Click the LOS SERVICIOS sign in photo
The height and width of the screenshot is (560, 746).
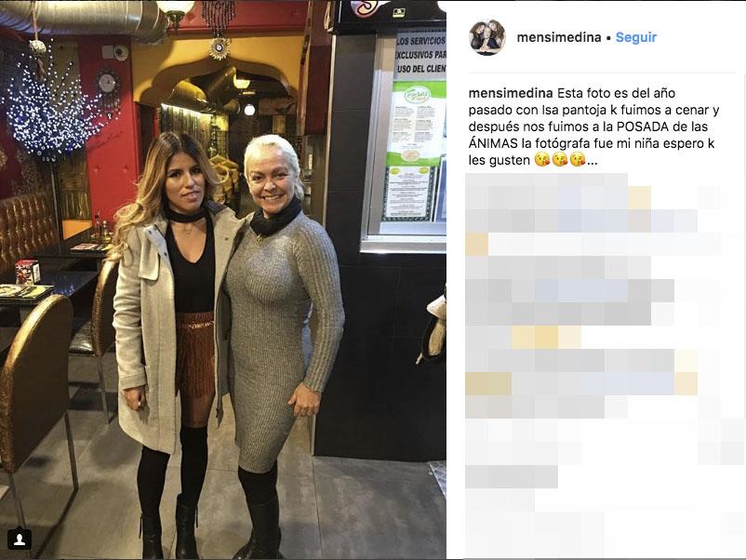pos(420,55)
